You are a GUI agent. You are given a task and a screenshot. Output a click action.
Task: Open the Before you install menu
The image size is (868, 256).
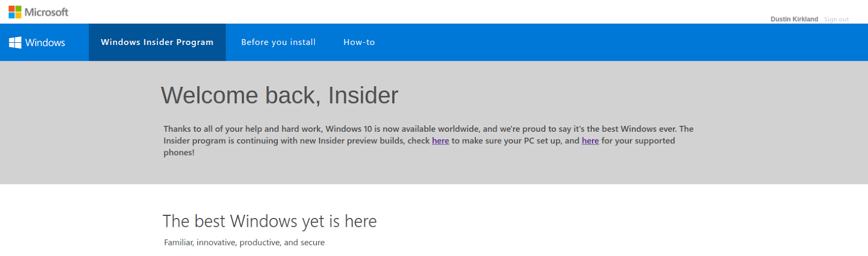click(278, 42)
